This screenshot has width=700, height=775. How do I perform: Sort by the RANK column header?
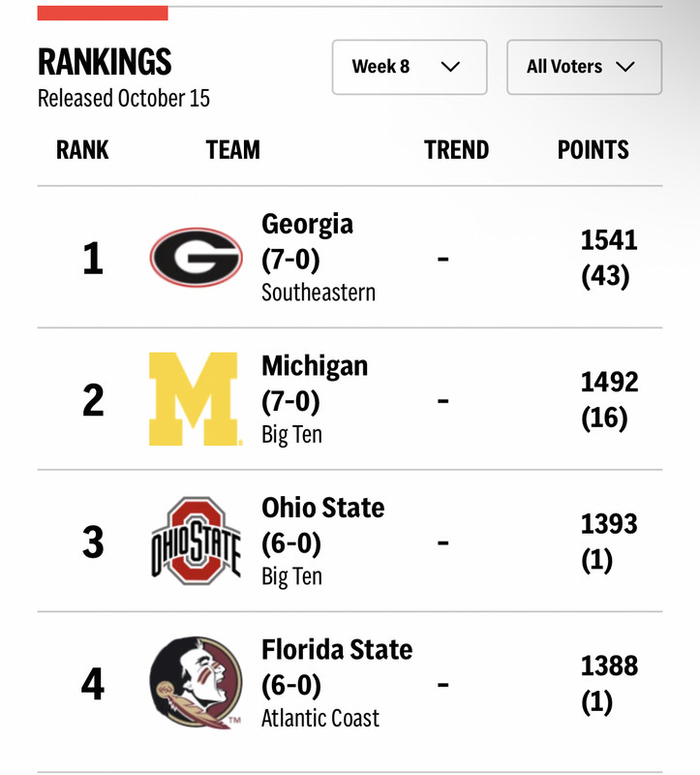[x=82, y=150]
